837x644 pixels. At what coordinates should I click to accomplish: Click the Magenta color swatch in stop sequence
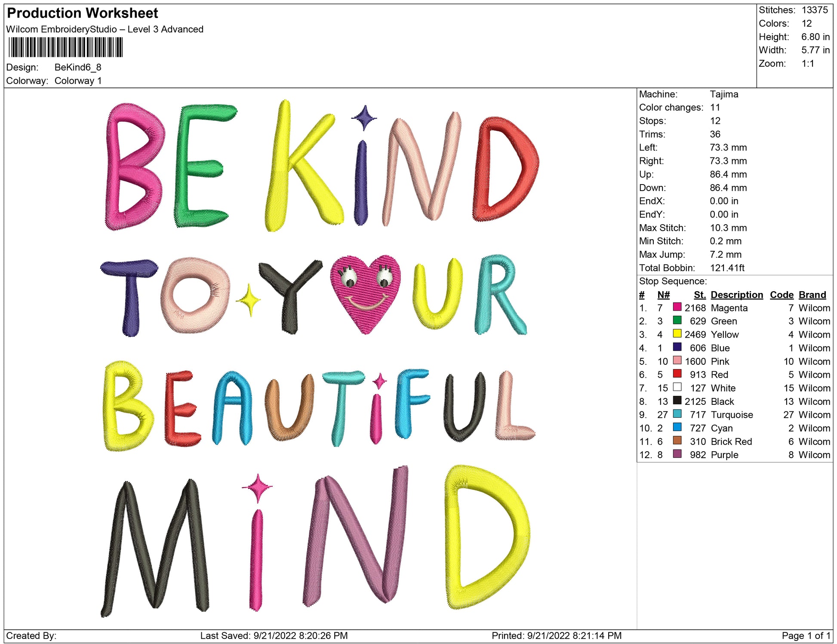coord(677,307)
